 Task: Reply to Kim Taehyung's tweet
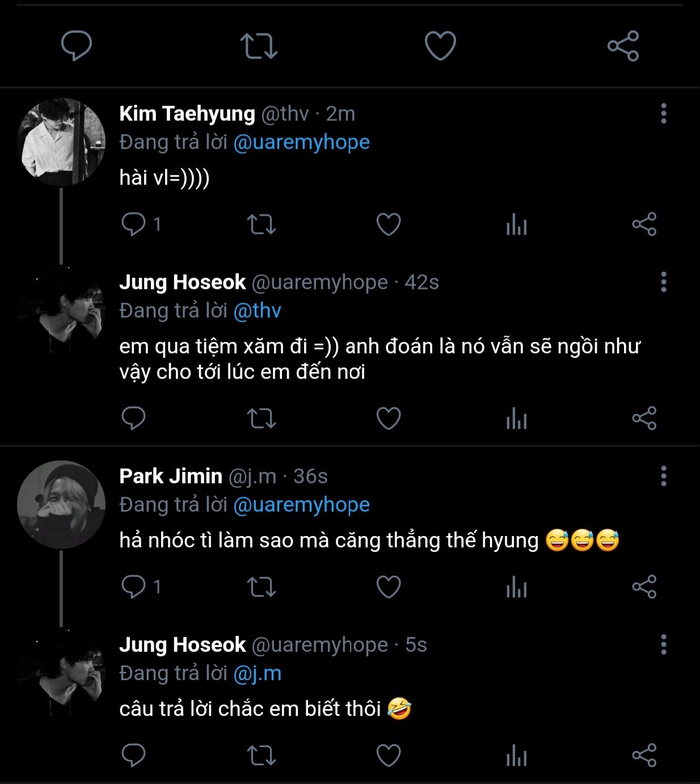point(134,225)
